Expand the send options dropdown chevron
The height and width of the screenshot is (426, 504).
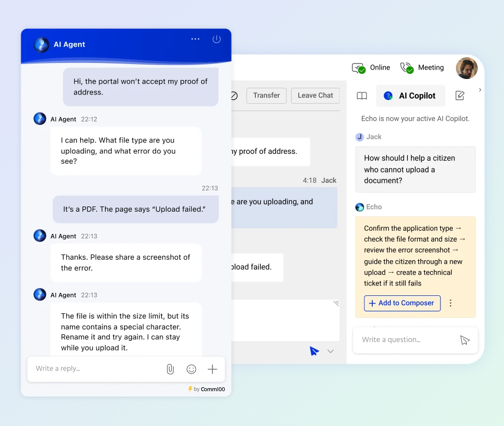coord(330,351)
